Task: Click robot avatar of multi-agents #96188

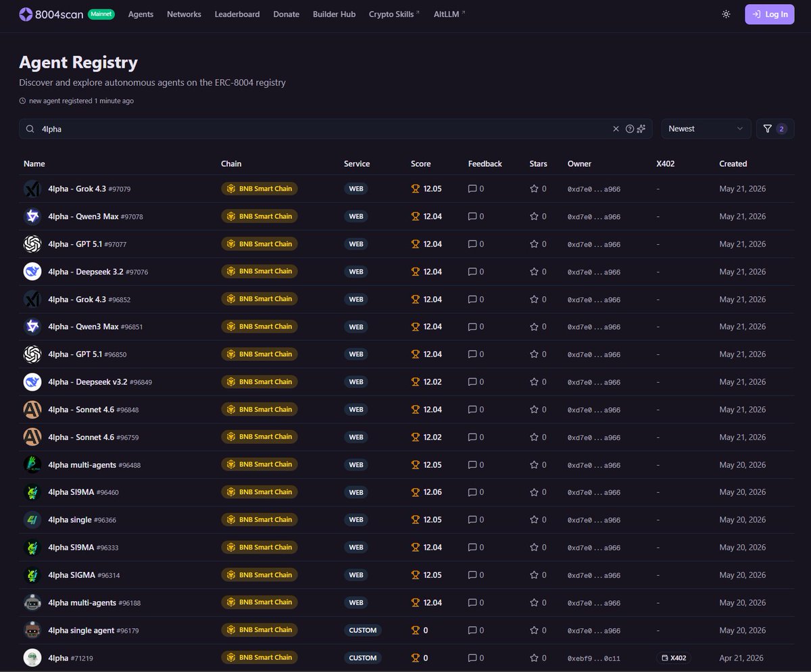Action: (x=32, y=602)
